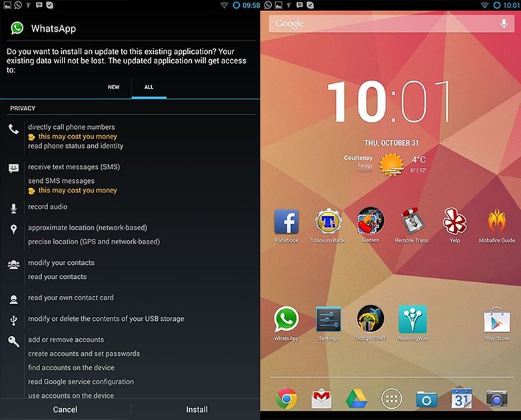
Task: Select 'modify your contacts' permission
Action: click(61, 263)
